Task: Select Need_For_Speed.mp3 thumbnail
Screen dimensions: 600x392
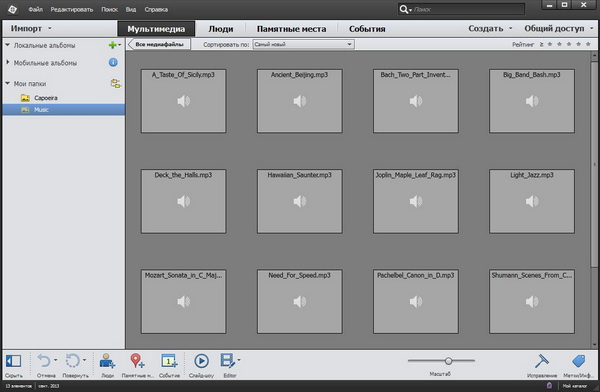Action: (x=300, y=302)
